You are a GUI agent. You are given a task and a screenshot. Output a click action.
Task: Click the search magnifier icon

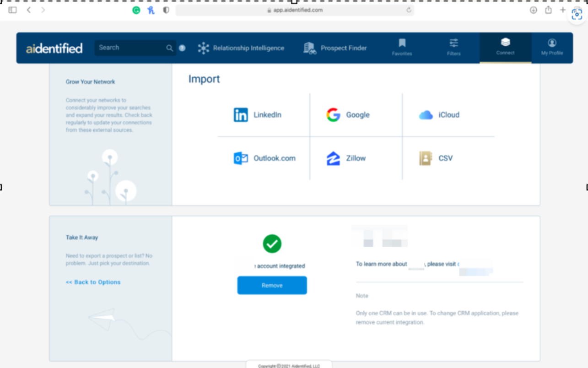(x=169, y=48)
